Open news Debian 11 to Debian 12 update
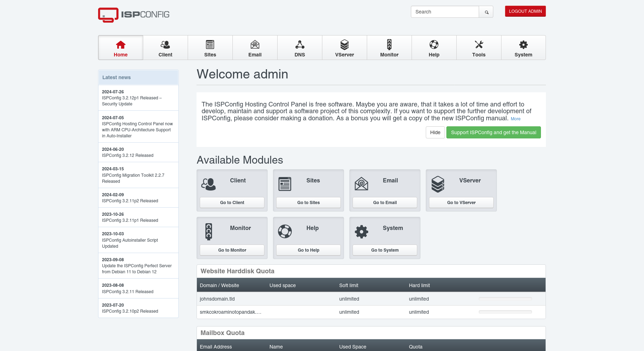 click(138, 266)
